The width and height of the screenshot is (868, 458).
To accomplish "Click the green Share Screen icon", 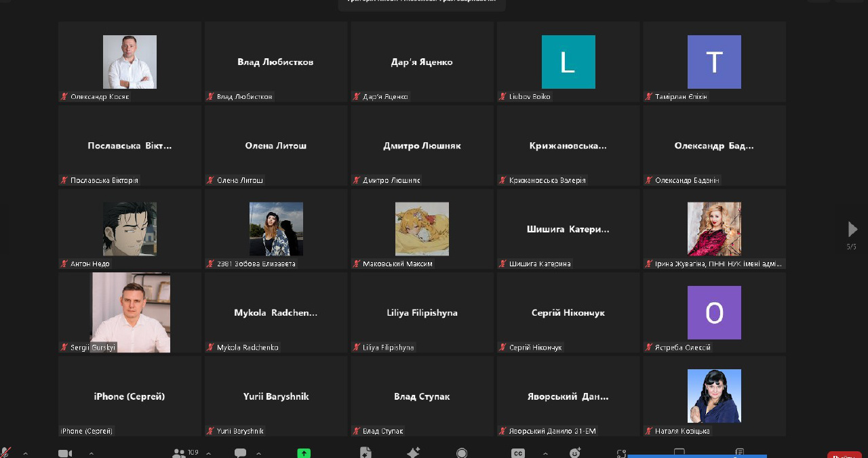I will (304, 453).
